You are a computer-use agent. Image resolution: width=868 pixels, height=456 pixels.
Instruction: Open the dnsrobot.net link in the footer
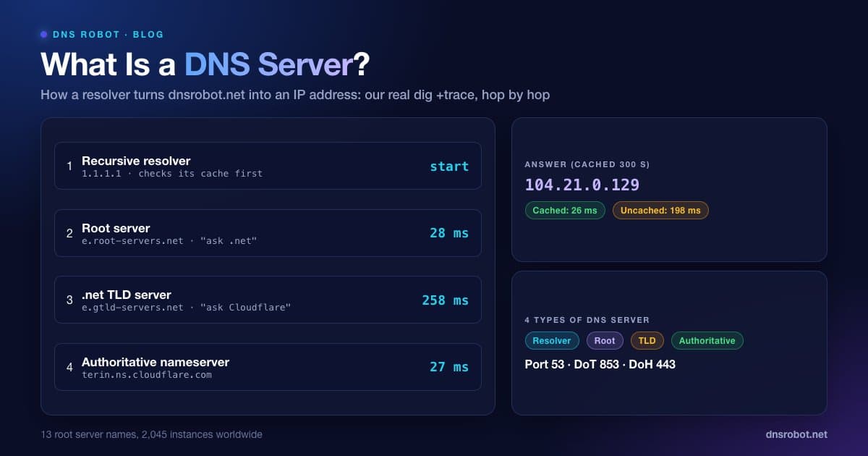click(x=796, y=435)
